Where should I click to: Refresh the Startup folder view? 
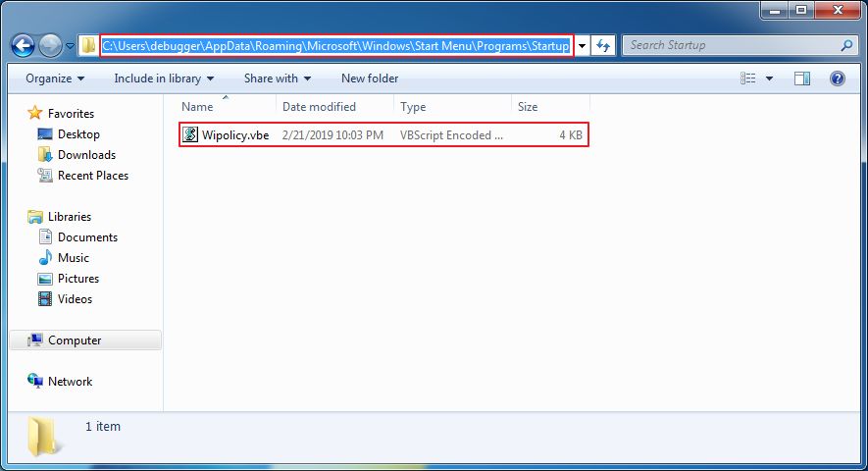603,46
